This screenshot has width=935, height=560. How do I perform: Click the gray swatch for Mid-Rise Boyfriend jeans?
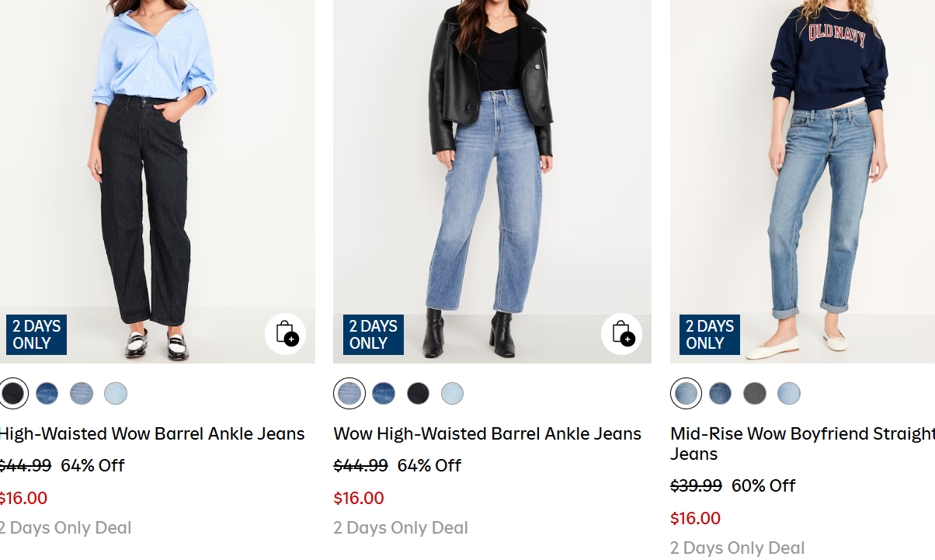point(754,393)
